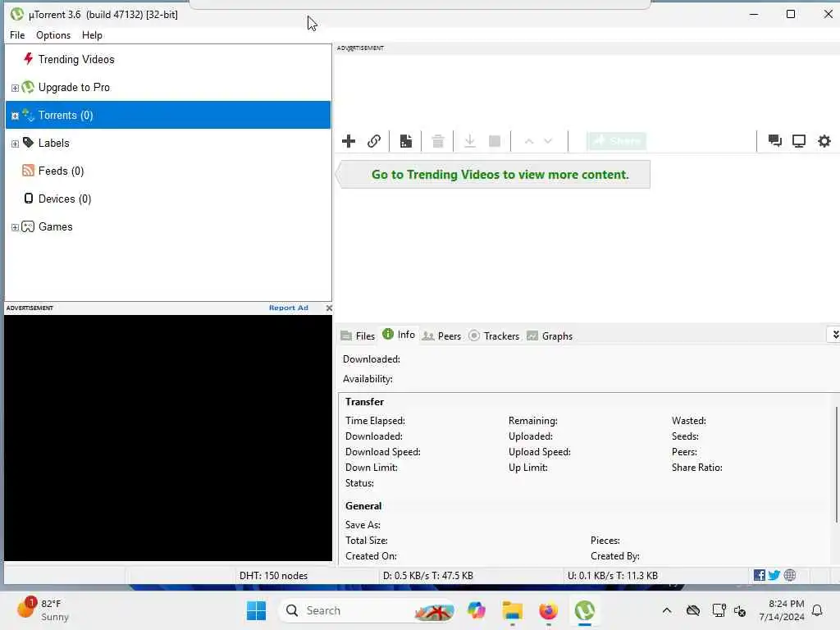
Task: Click the Remove torrent trash icon
Action: click(438, 141)
